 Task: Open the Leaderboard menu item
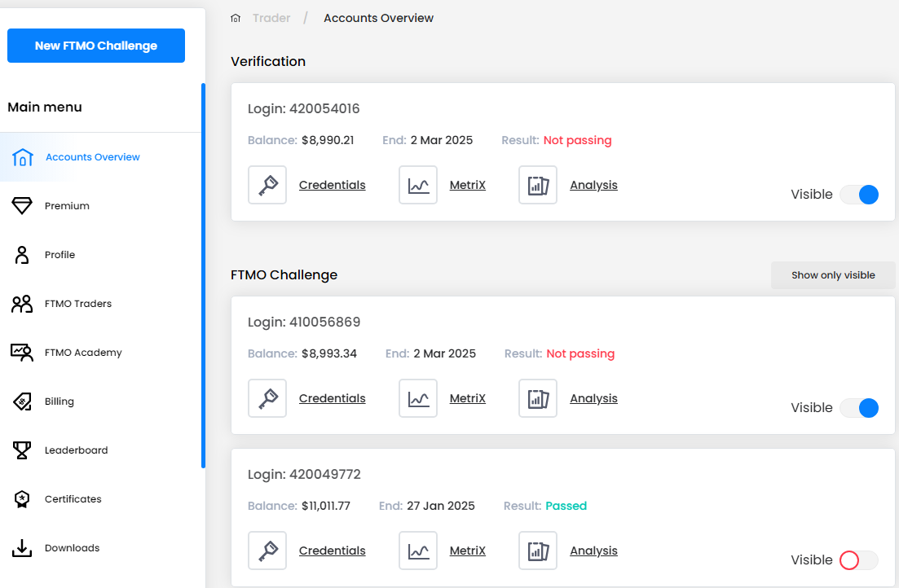[101, 450]
